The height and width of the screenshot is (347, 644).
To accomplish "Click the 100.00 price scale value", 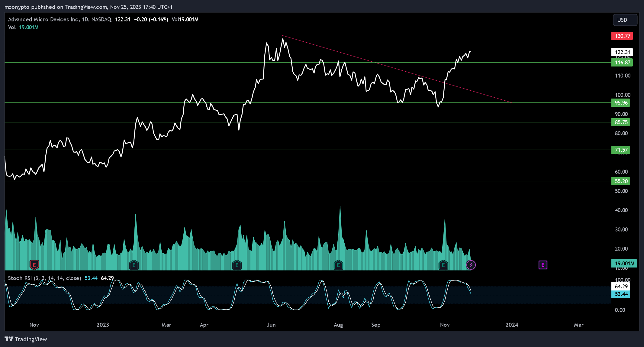I will coord(623,95).
